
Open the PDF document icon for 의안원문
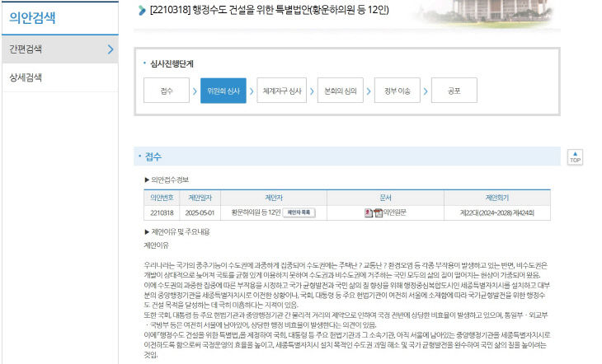379,212
